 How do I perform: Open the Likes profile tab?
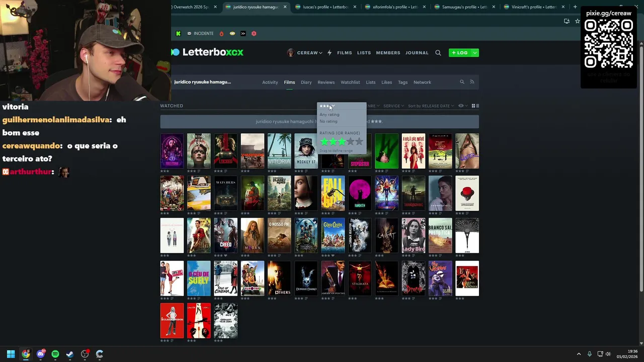(x=386, y=82)
